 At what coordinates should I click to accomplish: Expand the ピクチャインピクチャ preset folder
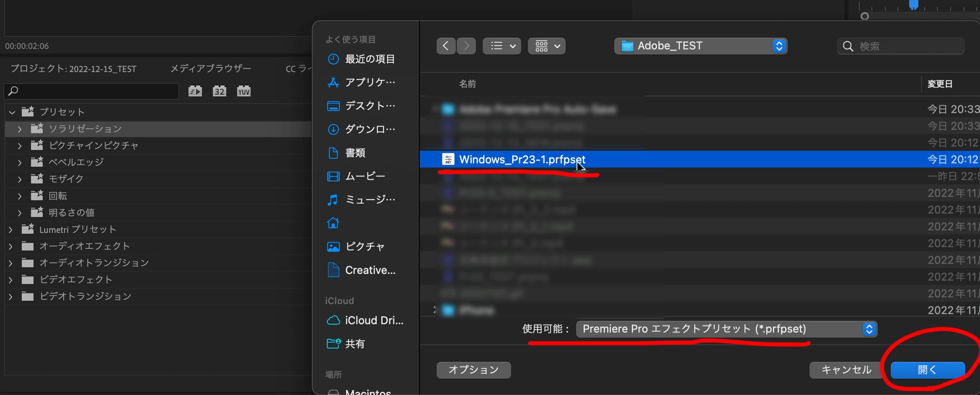pos(20,146)
